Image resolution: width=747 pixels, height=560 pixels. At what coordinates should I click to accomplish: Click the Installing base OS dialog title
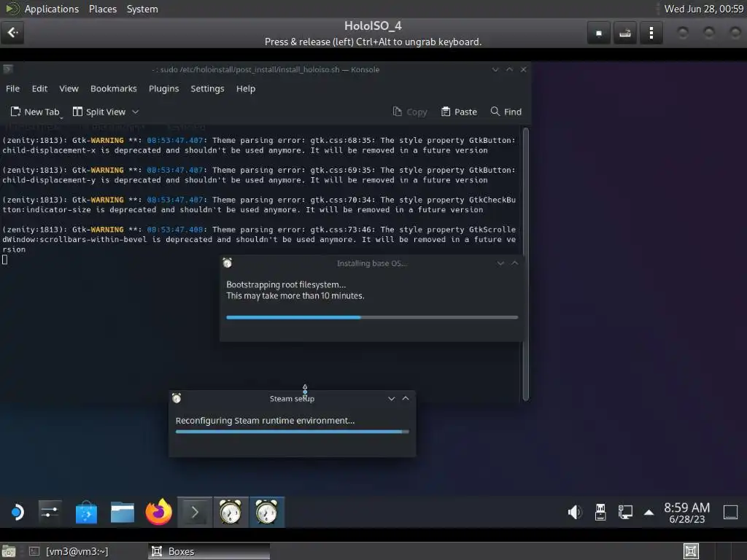click(x=371, y=263)
